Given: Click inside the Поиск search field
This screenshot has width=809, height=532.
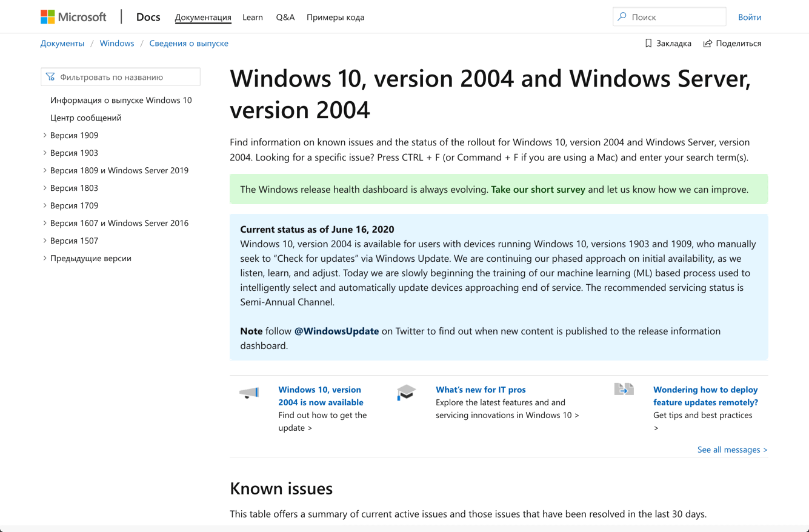Looking at the screenshot, I should coord(667,16).
